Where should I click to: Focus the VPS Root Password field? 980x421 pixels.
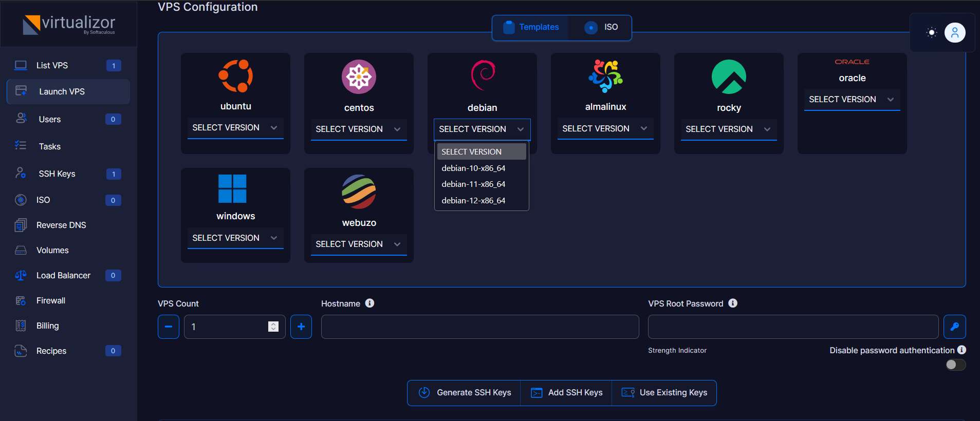click(x=793, y=327)
